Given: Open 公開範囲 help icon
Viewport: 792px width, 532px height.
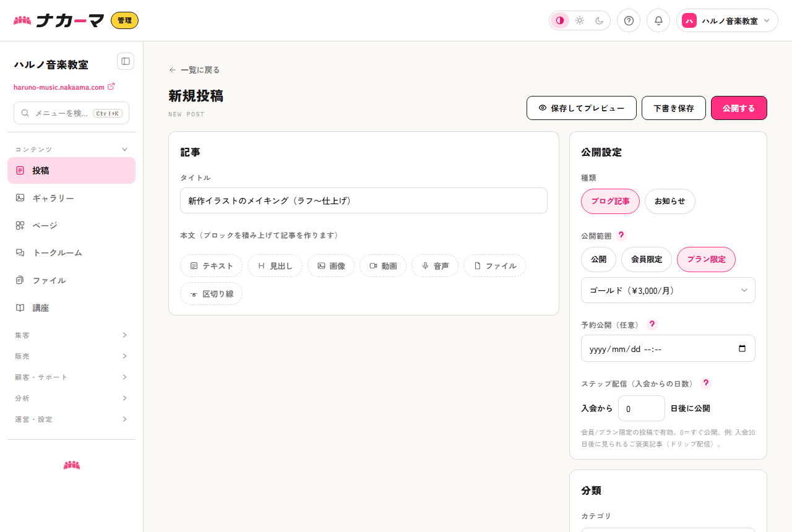Looking at the screenshot, I should coord(621,235).
